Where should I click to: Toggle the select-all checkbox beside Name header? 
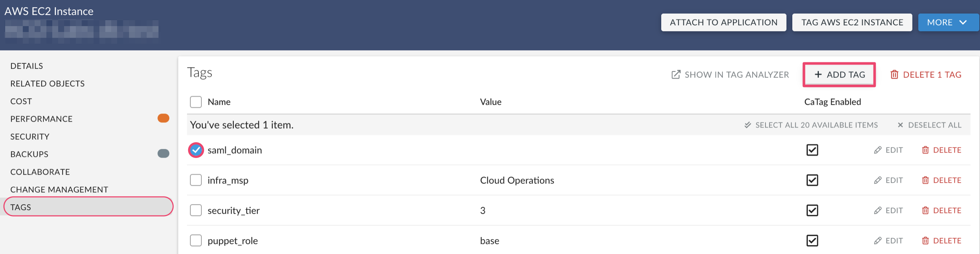(x=196, y=102)
